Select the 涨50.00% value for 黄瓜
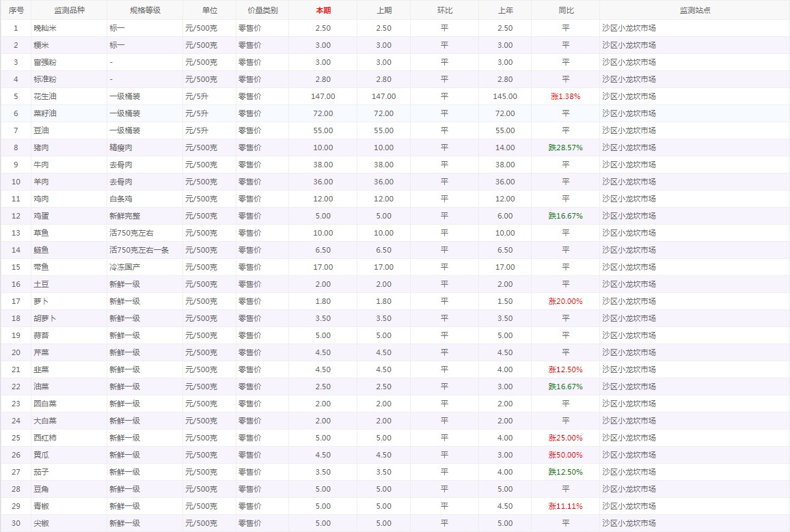Image resolution: width=790 pixels, height=532 pixels. click(x=565, y=455)
